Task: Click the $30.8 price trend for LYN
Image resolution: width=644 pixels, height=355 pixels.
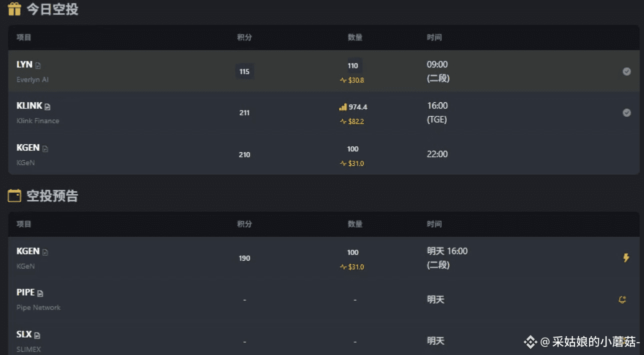Action: click(x=352, y=80)
